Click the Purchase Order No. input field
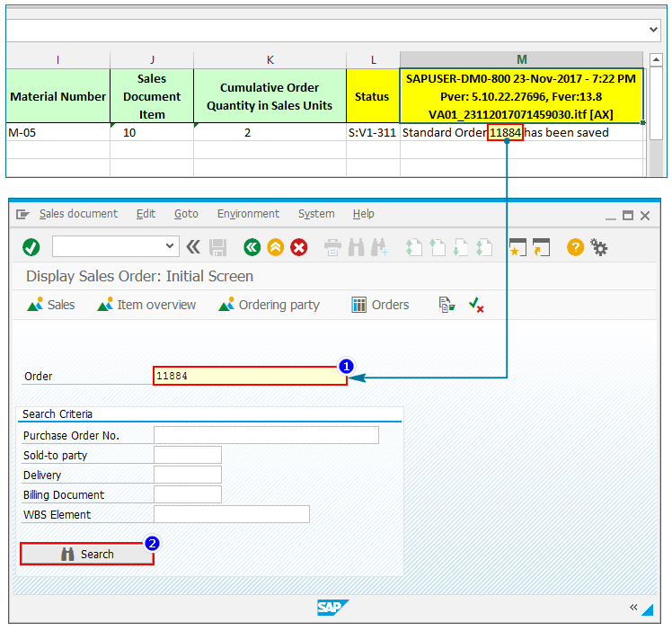 266,436
